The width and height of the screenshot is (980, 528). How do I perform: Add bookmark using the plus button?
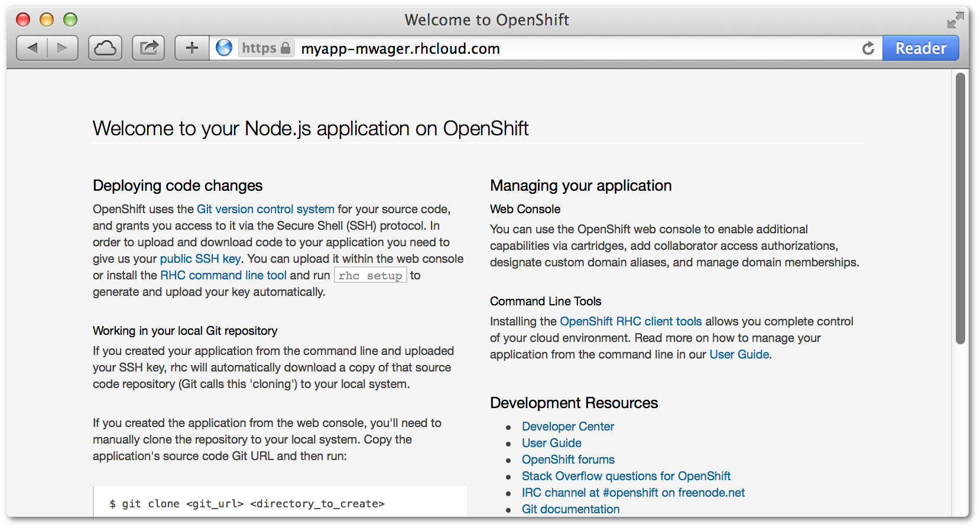[192, 48]
